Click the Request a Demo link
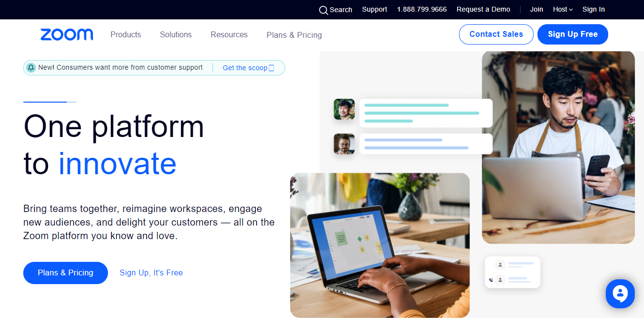 coord(483,9)
